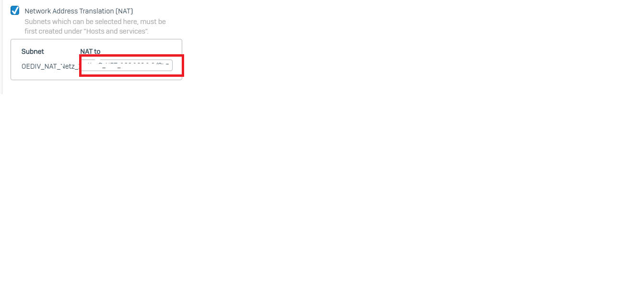Viewport: 644px width, 302px height.
Task: Toggle the blue NAT checkmark box
Action: tap(15, 11)
